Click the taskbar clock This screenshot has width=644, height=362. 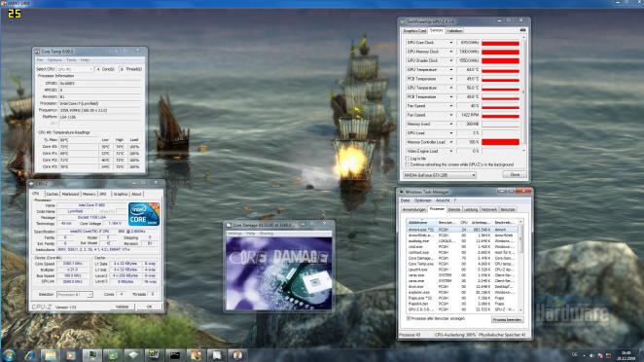point(626,355)
